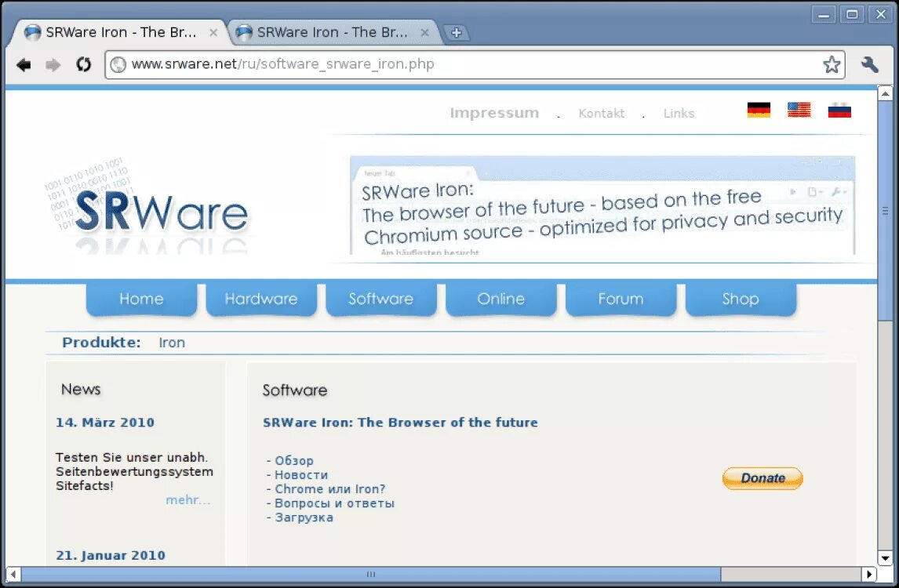Click the horizontal scrollbar left arrow

pyautogui.click(x=13, y=574)
